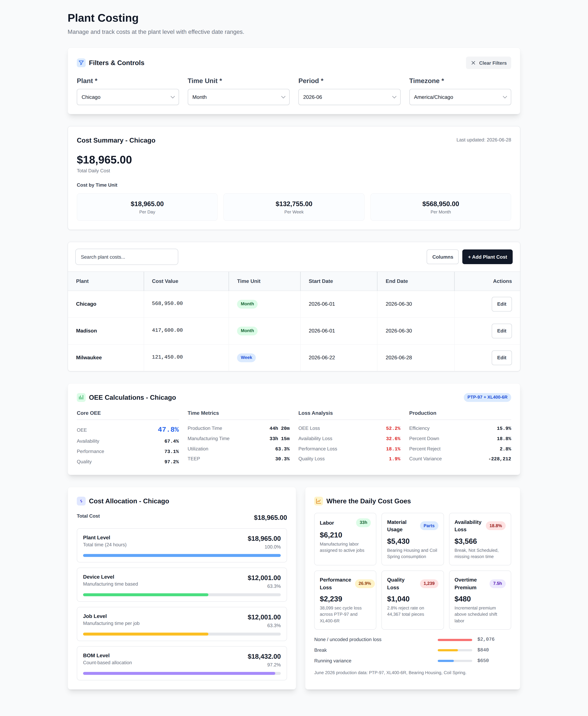This screenshot has width=588, height=716.
Task: Open the Time Unit dropdown showing Month
Action: [239, 97]
